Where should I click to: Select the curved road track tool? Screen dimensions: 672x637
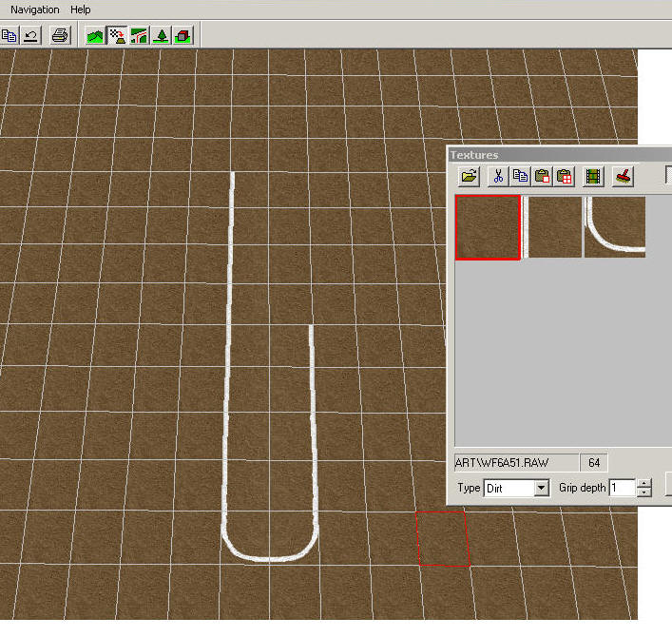coord(140,36)
